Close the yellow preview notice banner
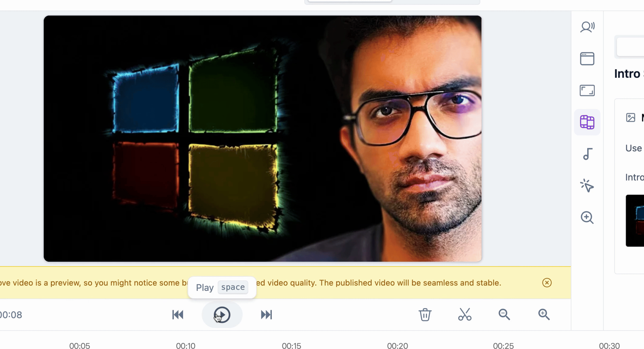 coord(547,283)
